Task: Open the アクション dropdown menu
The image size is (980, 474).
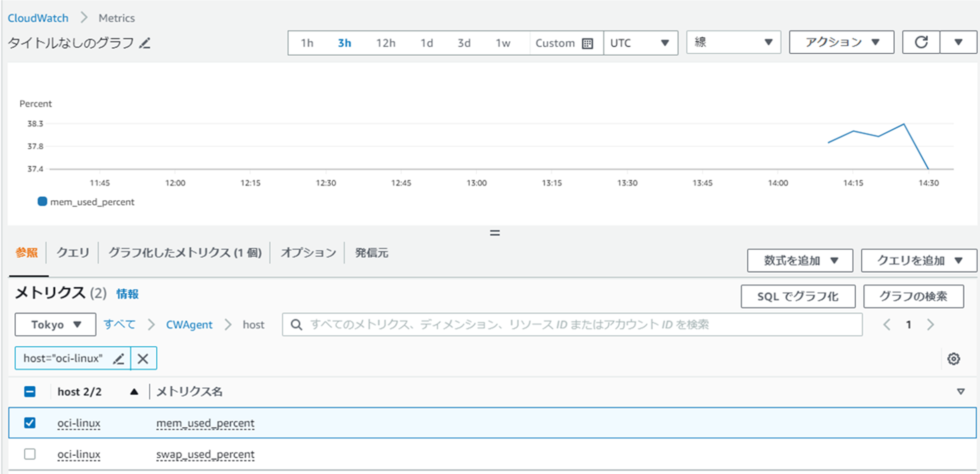Action: [841, 42]
